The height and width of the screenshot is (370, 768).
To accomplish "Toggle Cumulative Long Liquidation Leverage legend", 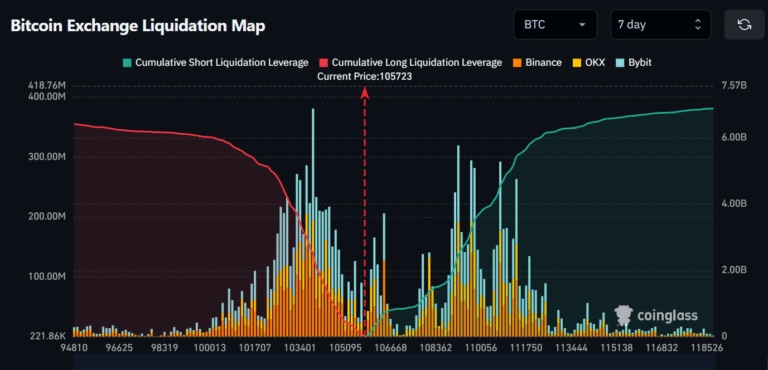I will (410, 63).
